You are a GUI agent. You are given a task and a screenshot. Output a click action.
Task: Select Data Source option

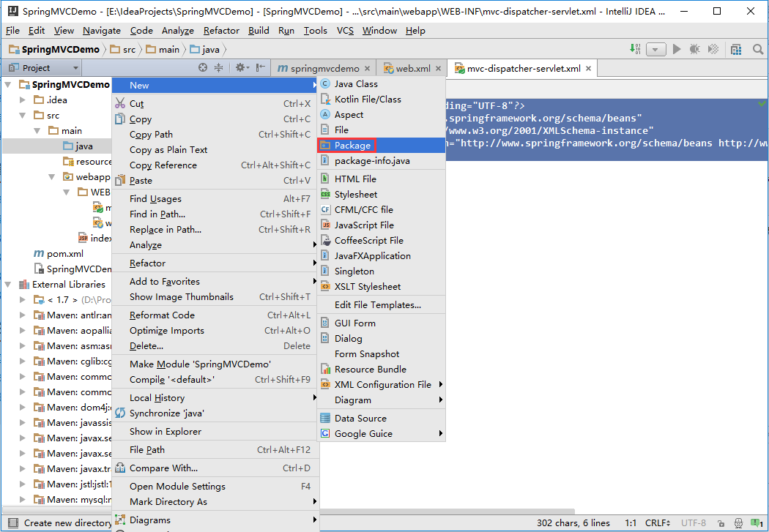tap(382, 418)
